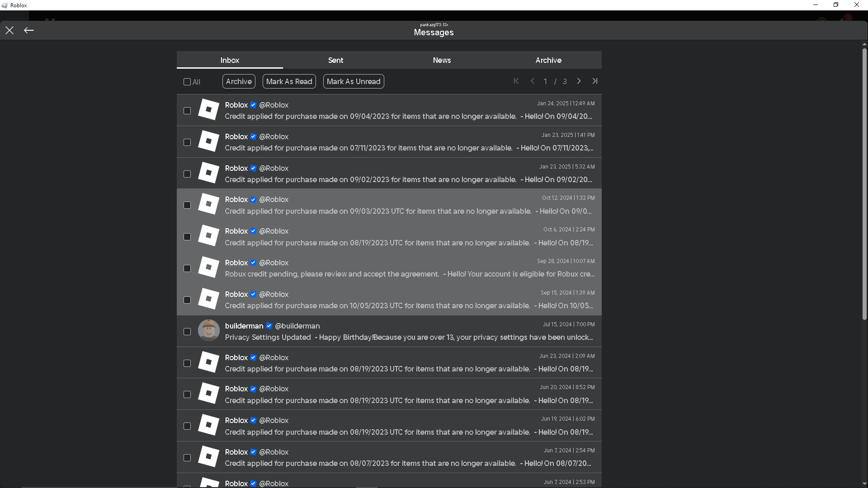Open the 09/03/2023 UTC credit applied message
This screenshot has width=868, height=488.
click(389, 205)
